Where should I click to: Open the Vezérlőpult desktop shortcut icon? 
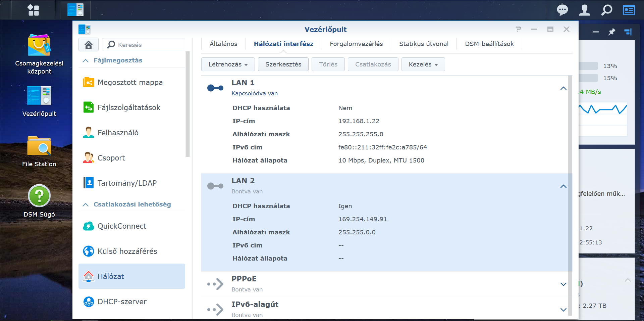(39, 95)
